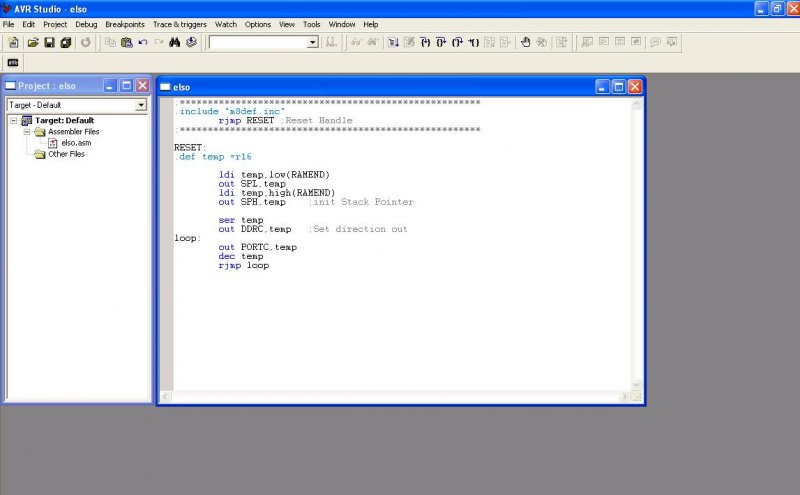Open the Help menu
Screen dimensions: 800x495
pyautogui.click(x=370, y=24)
